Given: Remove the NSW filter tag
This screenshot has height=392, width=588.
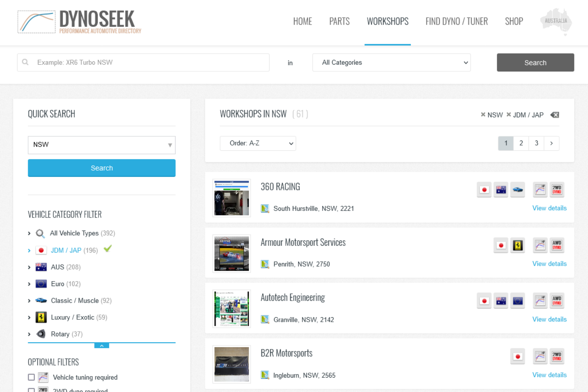Looking at the screenshot, I should [483, 115].
